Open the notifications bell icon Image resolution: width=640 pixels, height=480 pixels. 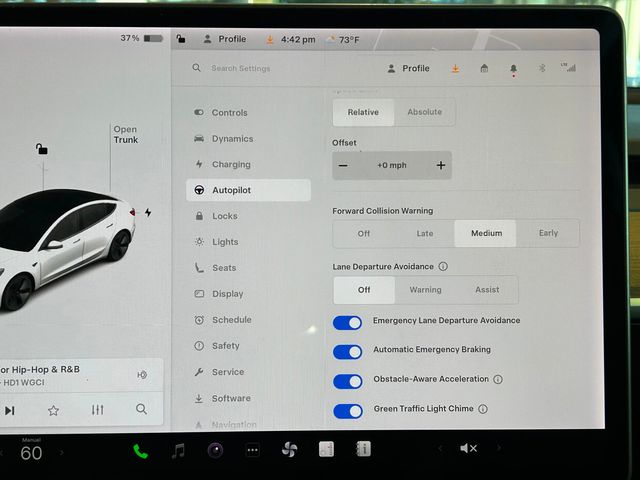click(x=513, y=69)
